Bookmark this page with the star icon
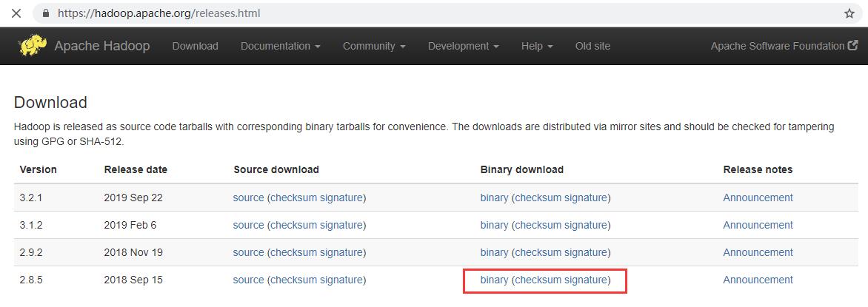Image resolution: width=868 pixels, height=307 pixels. tap(849, 13)
